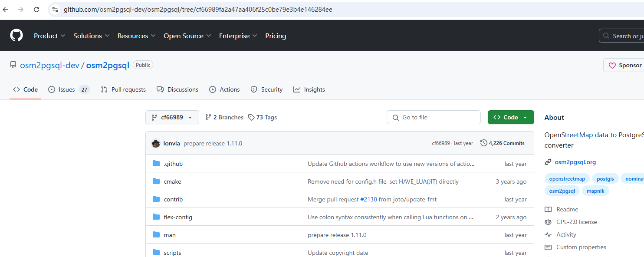Image resolution: width=644 pixels, height=257 pixels.
Task: Open the osm2pgsql repository name link
Action: pyautogui.click(x=108, y=65)
